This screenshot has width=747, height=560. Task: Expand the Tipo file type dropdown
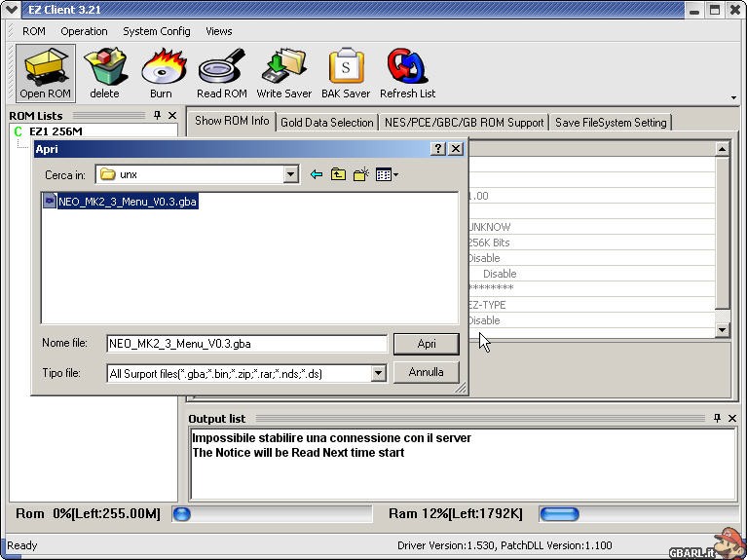coord(378,373)
